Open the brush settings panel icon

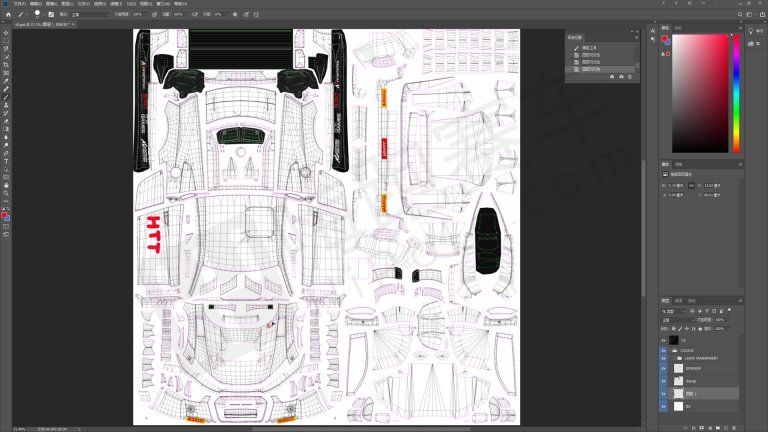(51, 15)
